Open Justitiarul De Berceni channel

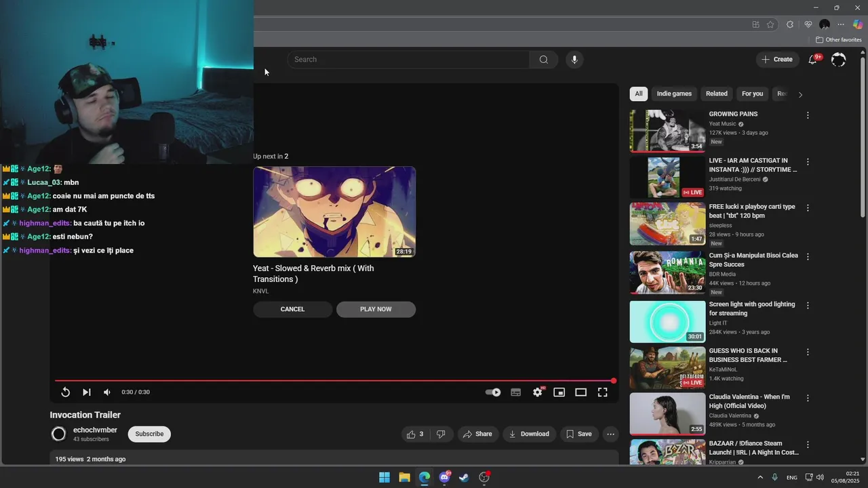click(x=734, y=180)
